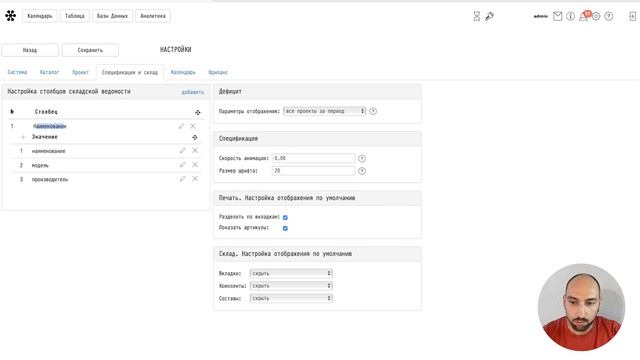Open the Календарь top menu
This screenshot has width=640, height=360.
40,16
